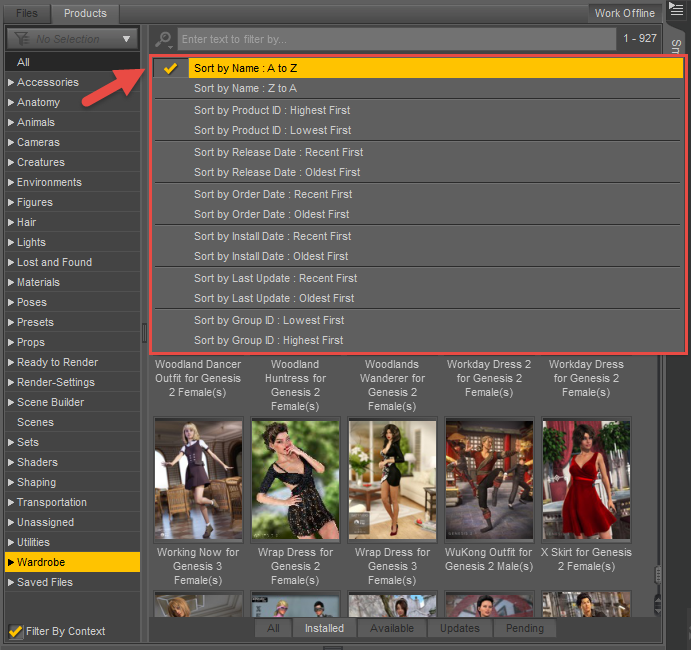Toggle the Filter By Context checkbox
This screenshot has width=691, height=650.
[15, 631]
